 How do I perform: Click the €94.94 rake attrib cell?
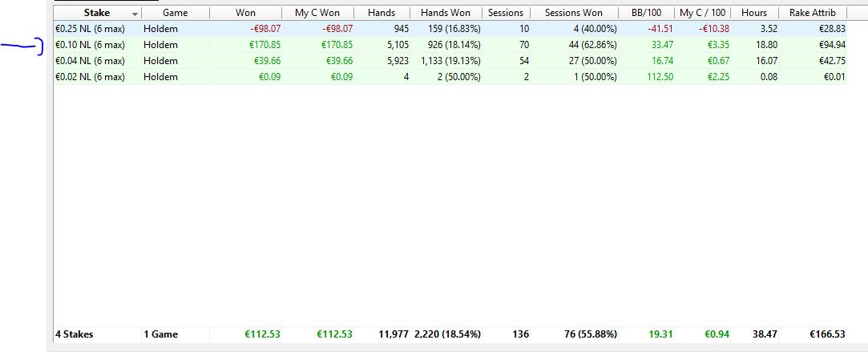[x=832, y=45]
